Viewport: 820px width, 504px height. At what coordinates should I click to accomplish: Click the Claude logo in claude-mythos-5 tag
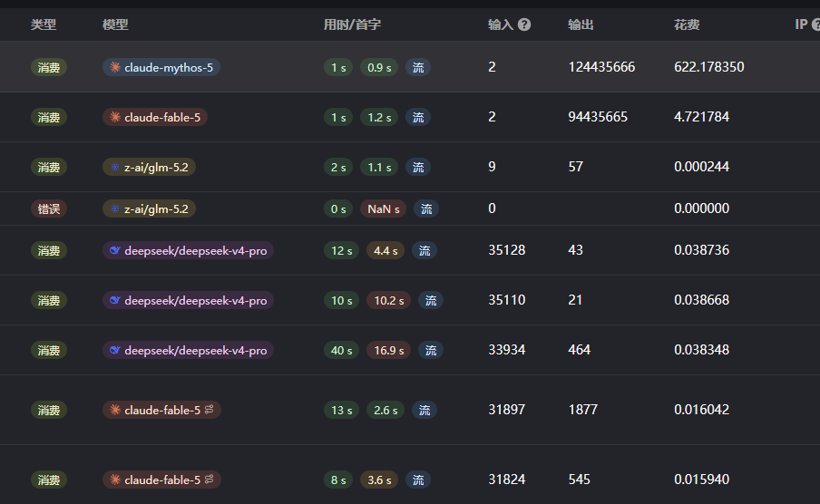(115, 67)
